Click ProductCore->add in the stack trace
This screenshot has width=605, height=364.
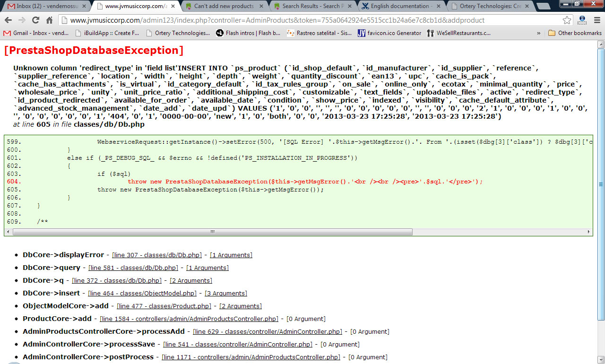pos(57,319)
